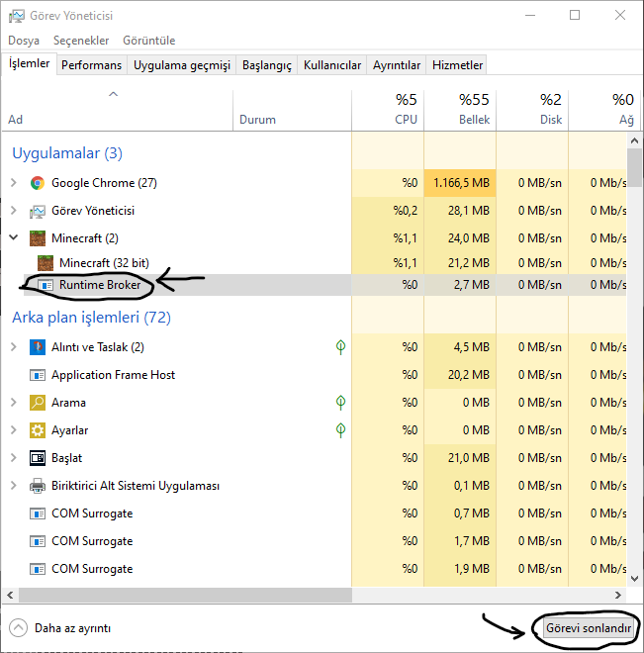Image resolution: width=644 pixels, height=653 pixels.
Task: Click the Başlat process icon
Action: [x=38, y=458]
